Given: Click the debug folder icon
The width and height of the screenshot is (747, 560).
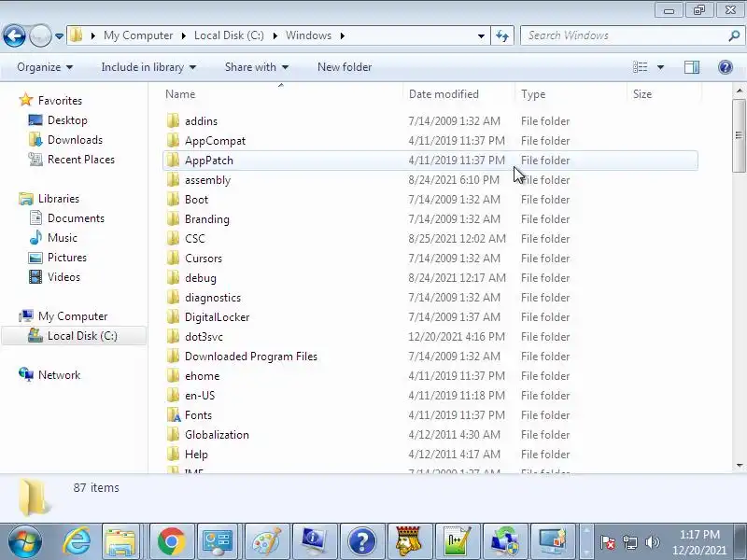Looking at the screenshot, I should coord(173,278).
